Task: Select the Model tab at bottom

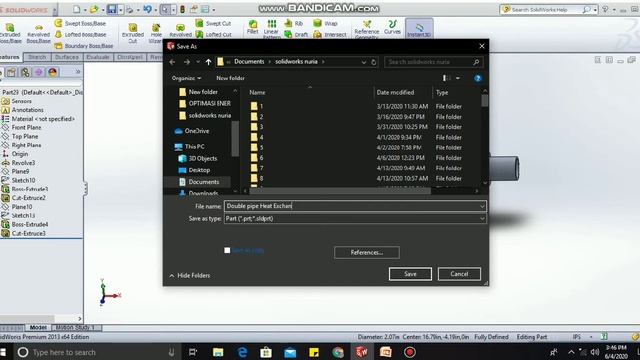Action: [x=38, y=327]
